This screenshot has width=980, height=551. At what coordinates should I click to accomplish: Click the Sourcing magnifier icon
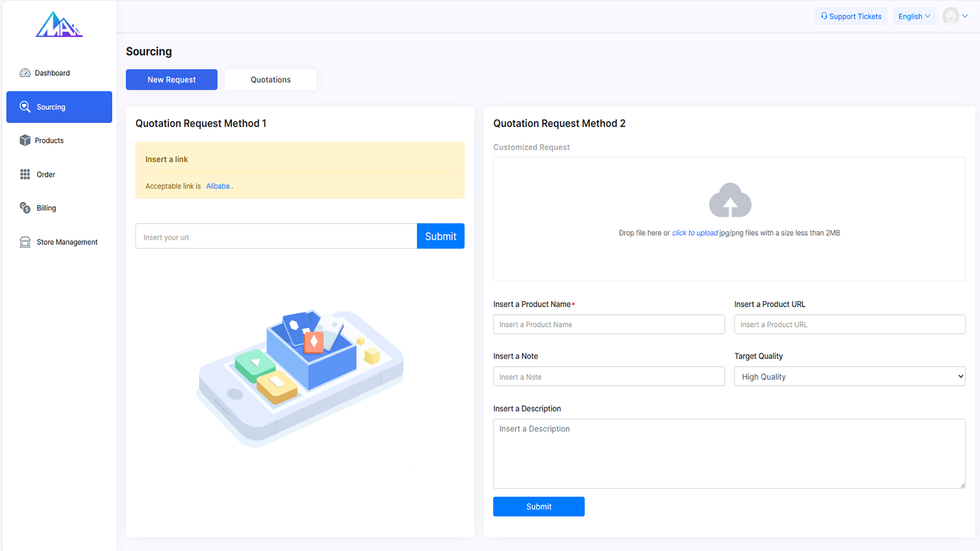(25, 107)
